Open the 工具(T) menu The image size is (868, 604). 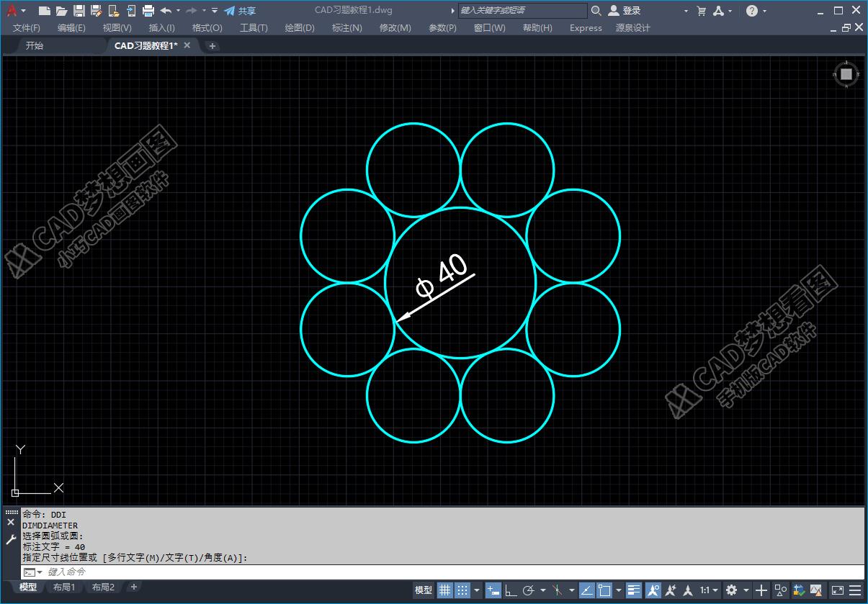(254, 28)
